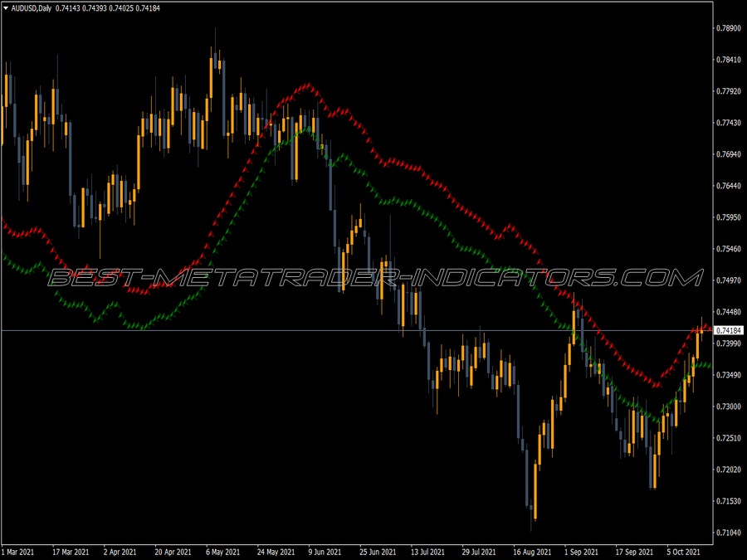Viewport: 747px width, 560px height.
Task: Click the 0.73990 price axis label
Action: tap(729, 343)
